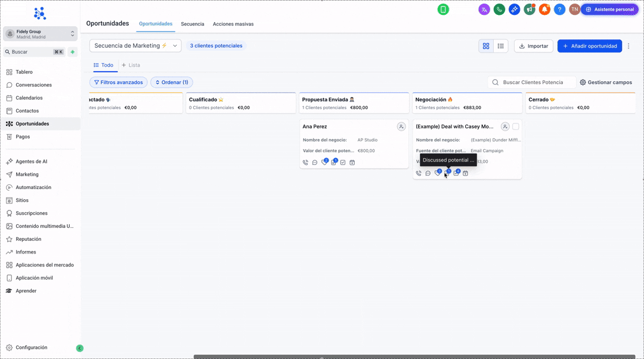Click the blue help question mark icon
644x359 pixels.
click(x=559, y=10)
